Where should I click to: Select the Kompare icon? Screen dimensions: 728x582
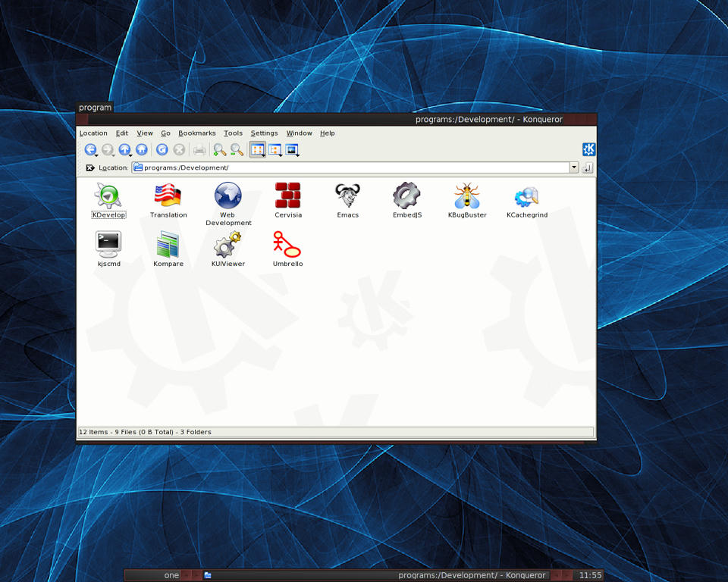(x=168, y=244)
